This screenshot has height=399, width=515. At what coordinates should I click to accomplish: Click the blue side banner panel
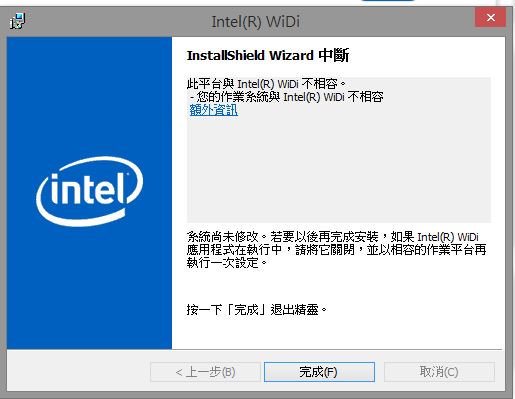[89, 193]
